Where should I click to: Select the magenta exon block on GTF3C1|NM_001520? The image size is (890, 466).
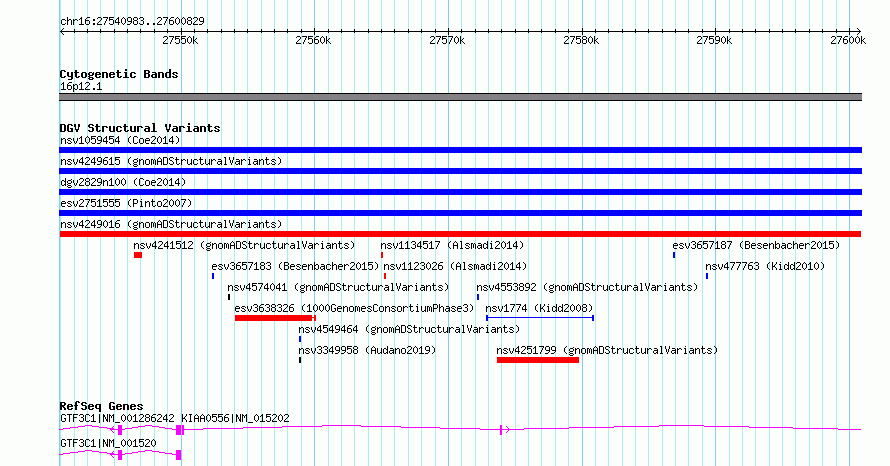click(x=179, y=455)
